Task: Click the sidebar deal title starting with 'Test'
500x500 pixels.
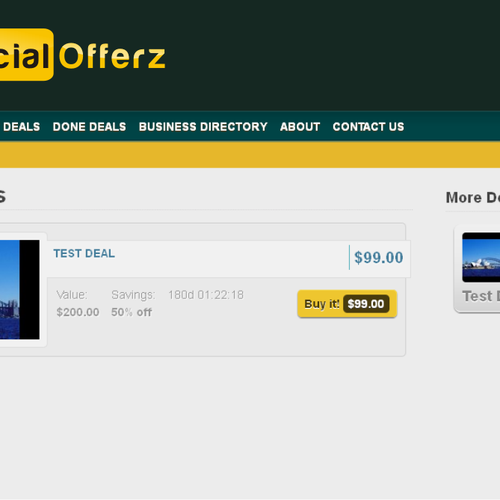Action: 481,296
